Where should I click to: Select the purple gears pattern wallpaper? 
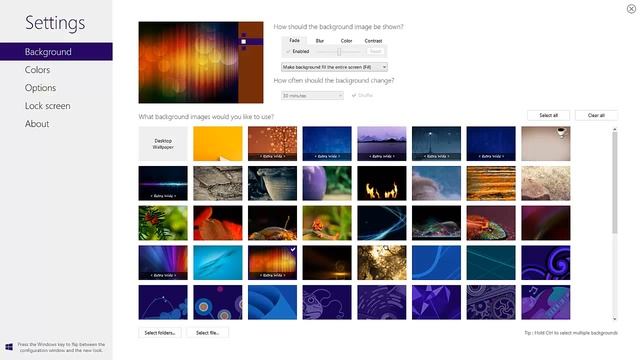click(491, 302)
